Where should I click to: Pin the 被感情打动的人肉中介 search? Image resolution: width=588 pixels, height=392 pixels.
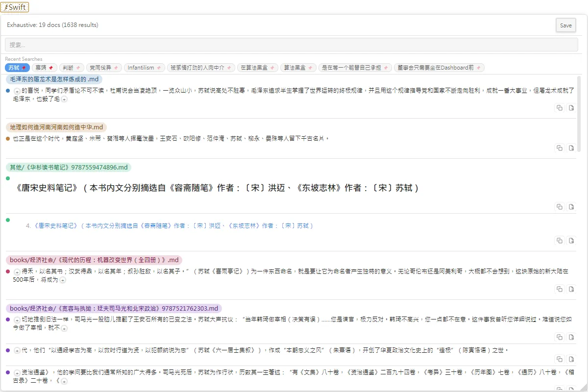229,68
